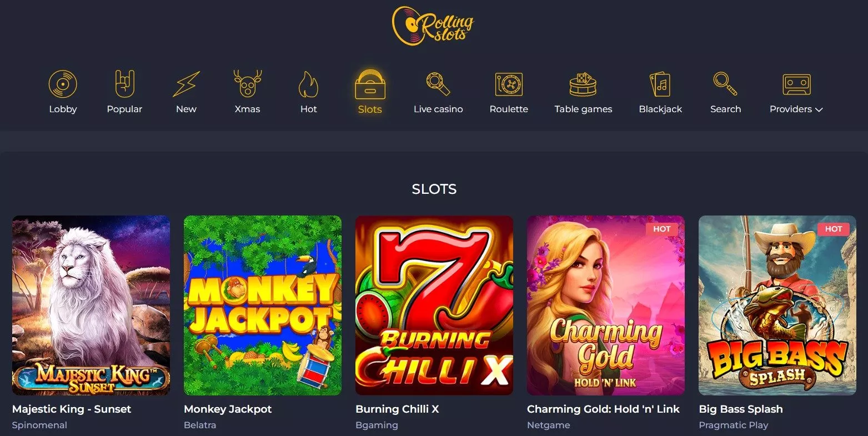
Task: Select the Blackjack cards icon
Action: pyautogui.click(x=660, y=84)
